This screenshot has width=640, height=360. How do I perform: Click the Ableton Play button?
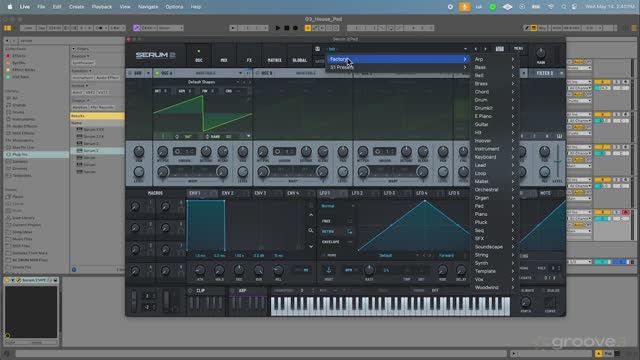pos(278,28)
